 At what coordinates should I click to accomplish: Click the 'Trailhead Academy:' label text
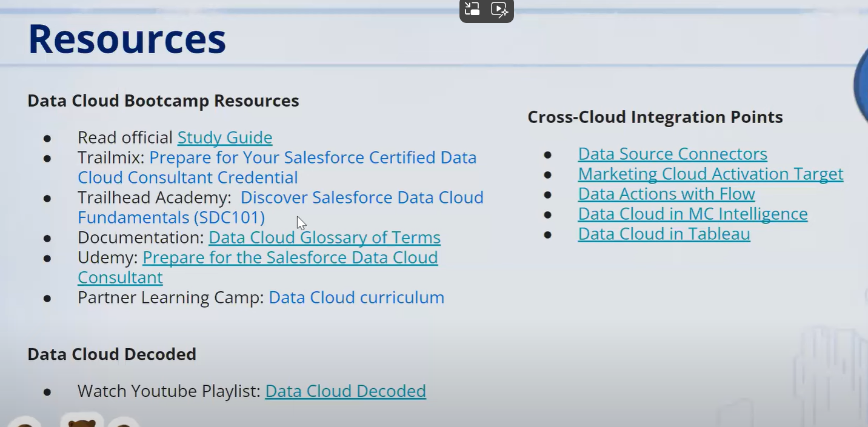(154, 197)
